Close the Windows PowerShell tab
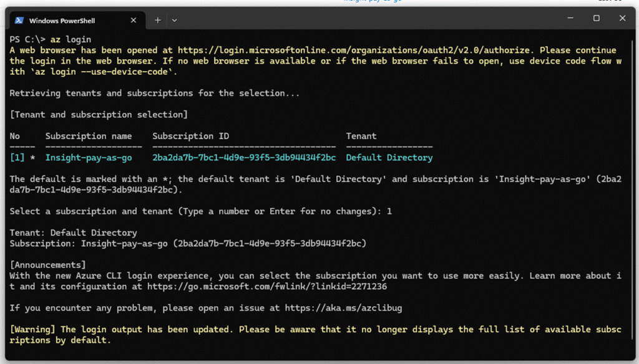639x364 pixels. click(135, 20)
